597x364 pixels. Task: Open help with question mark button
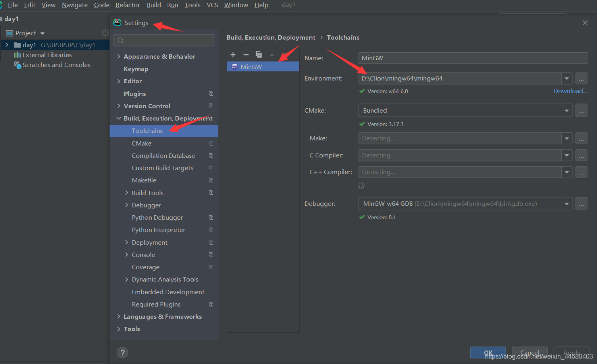pos(123,353)
